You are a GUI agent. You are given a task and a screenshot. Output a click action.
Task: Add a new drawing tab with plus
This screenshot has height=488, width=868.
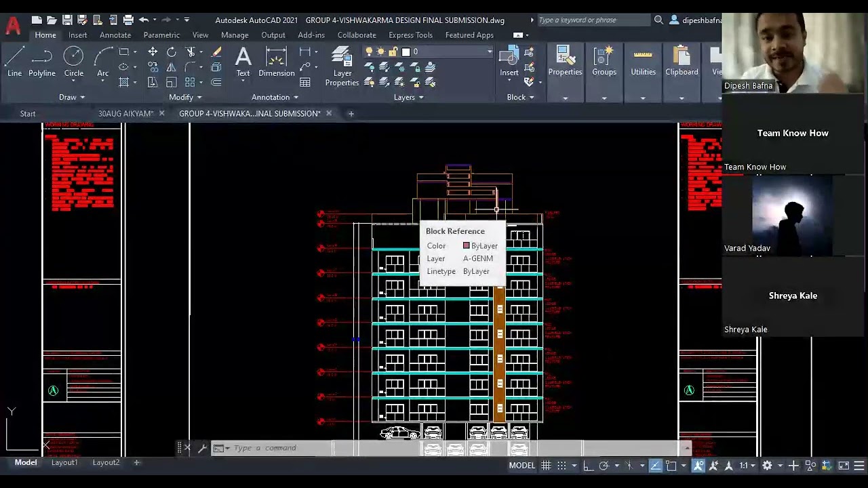[x=351, y=113]
